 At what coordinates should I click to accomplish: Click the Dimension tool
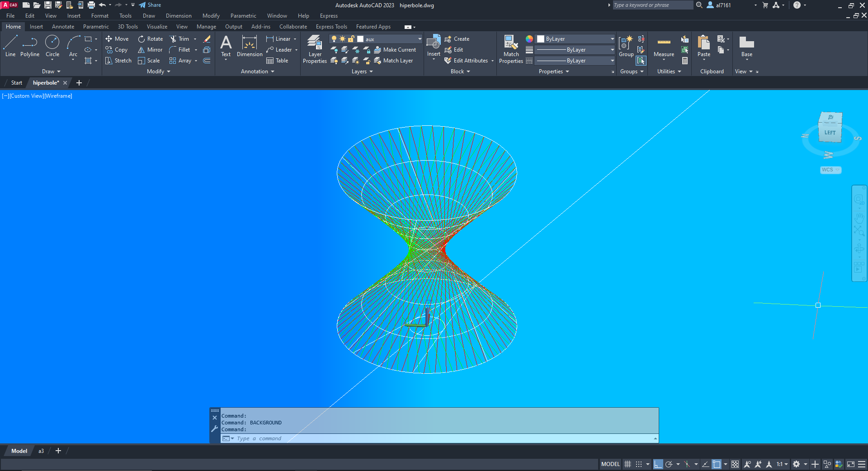coord(250,46)
